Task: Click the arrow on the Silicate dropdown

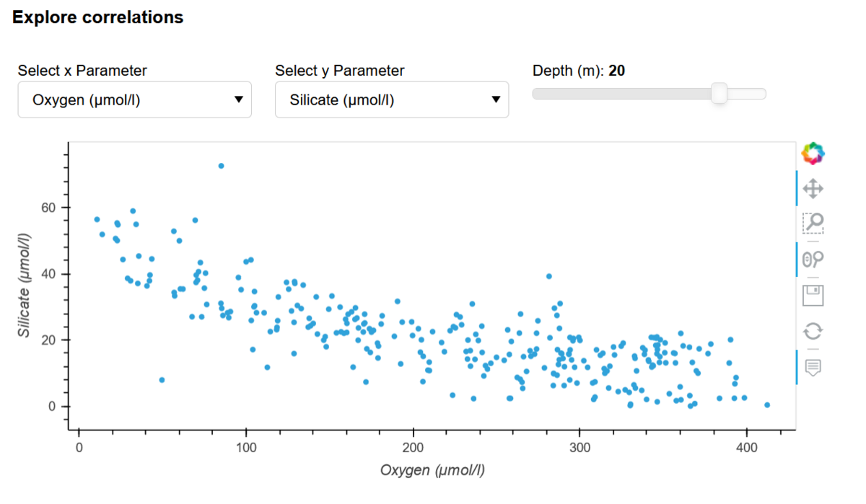Action: point(496,100)
